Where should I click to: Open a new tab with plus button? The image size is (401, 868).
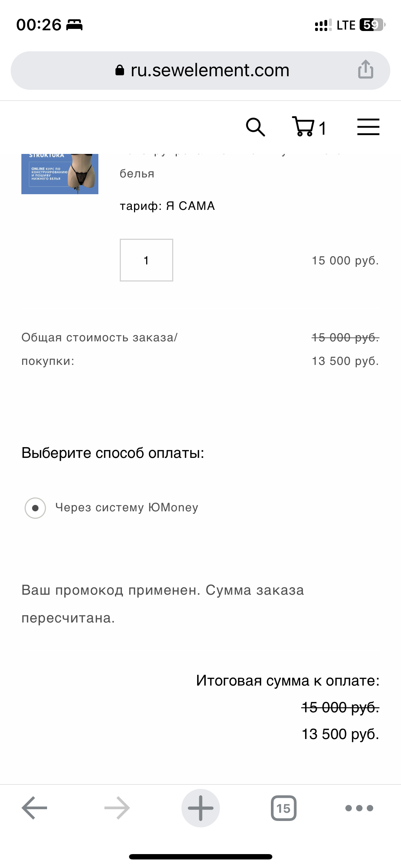(200, 808)
